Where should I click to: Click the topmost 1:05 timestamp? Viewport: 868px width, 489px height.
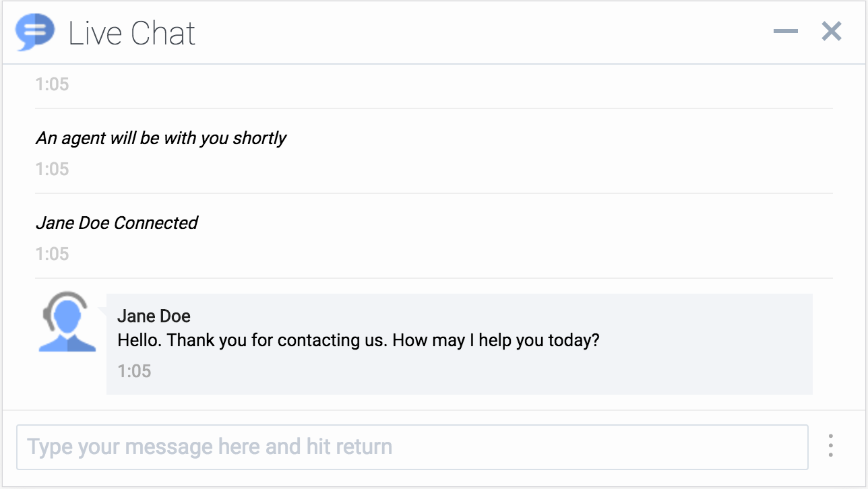52,84
